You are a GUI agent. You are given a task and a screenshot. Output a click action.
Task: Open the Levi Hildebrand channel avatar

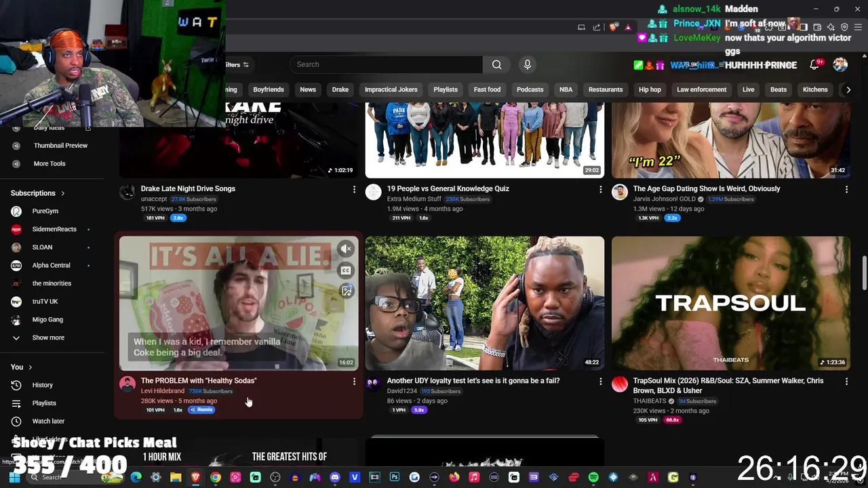[x=127, y=384]
